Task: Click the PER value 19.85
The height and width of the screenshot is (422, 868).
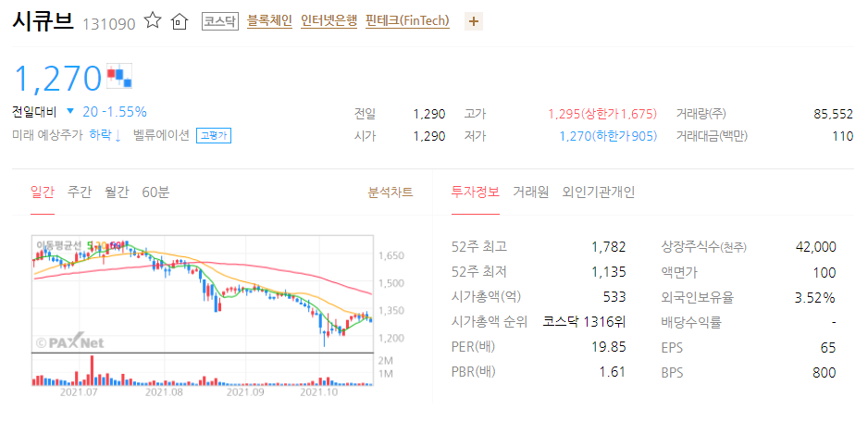Action: pos(608,347)
